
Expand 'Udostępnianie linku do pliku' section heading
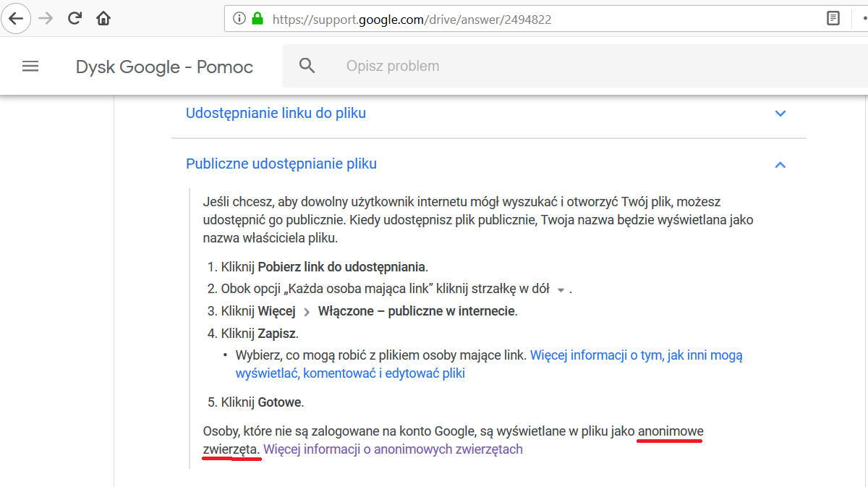(276, 113)
